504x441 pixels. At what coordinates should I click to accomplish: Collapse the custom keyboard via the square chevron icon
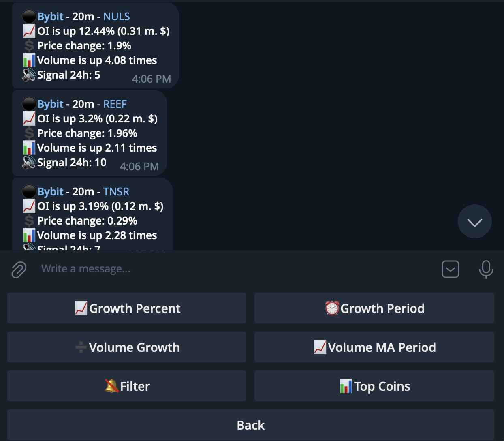450,269
